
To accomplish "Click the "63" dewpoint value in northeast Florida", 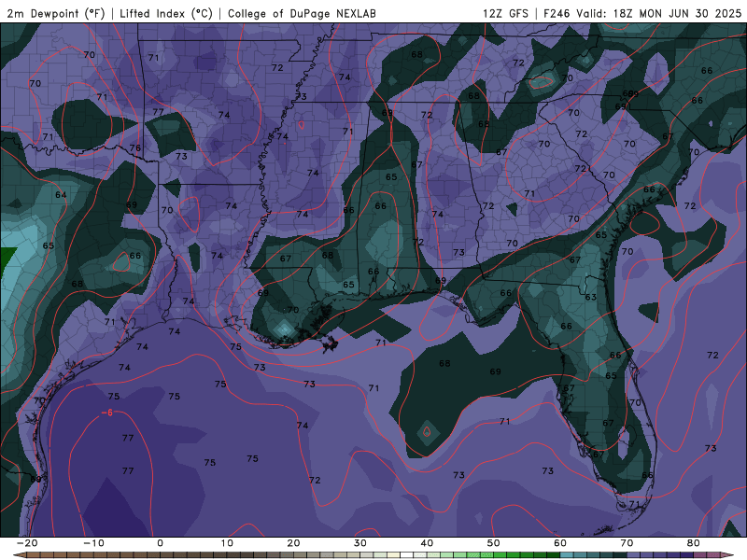I will coord(591,297).
